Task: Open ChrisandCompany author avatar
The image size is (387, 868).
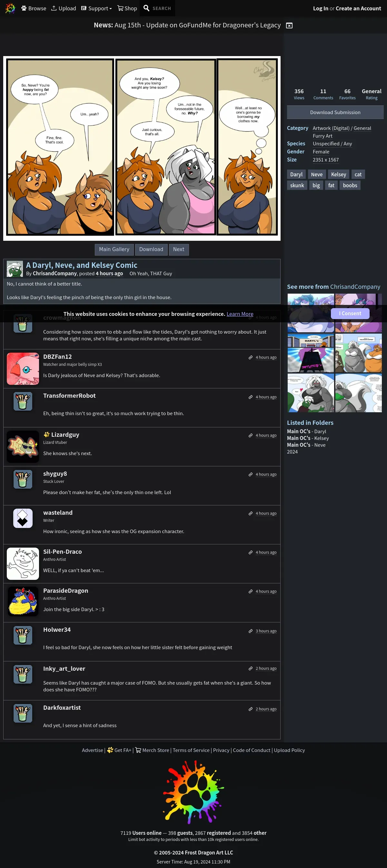Action: (x=15, y=268)
